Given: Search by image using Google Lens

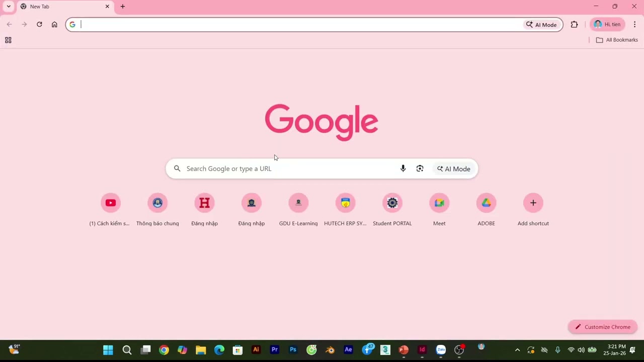Looking at the screenshot, I should (420, 168).
